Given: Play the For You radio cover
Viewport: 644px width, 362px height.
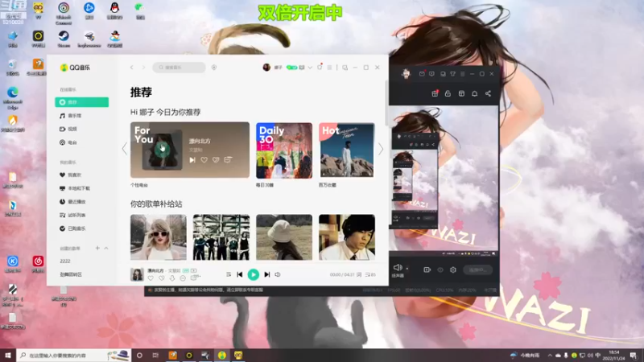Looking at the screenshot, I should (x=163, y=150).
